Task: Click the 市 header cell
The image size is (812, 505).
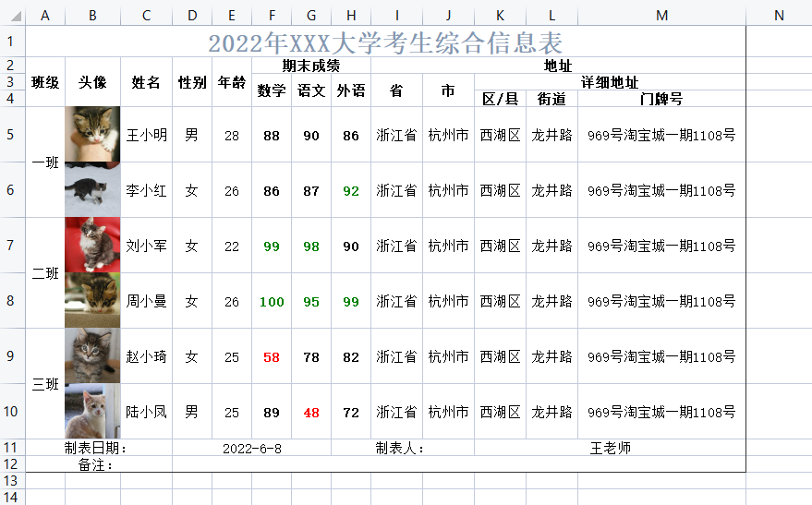Action: (x=448, y=90)
